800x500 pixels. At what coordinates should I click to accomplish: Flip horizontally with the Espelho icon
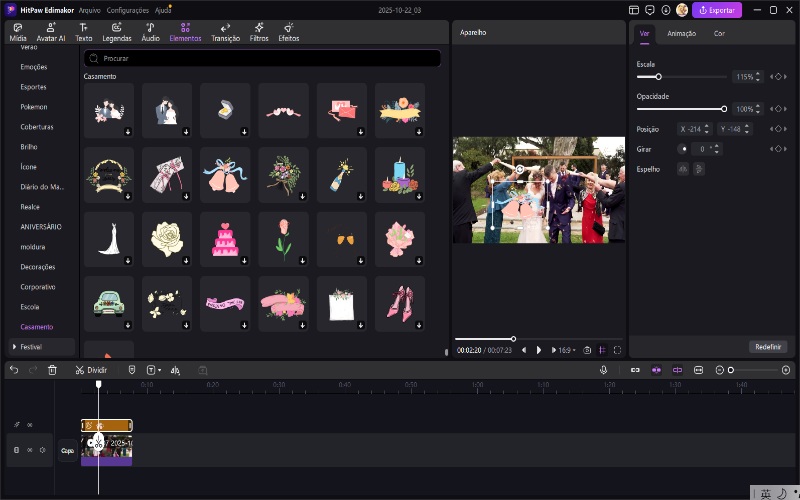684,169
